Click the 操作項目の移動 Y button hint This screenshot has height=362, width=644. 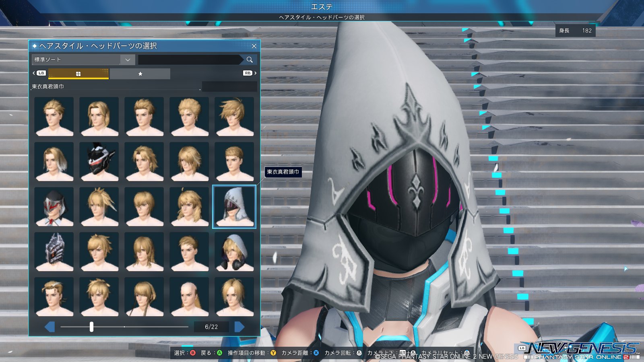tap(252, 353)
